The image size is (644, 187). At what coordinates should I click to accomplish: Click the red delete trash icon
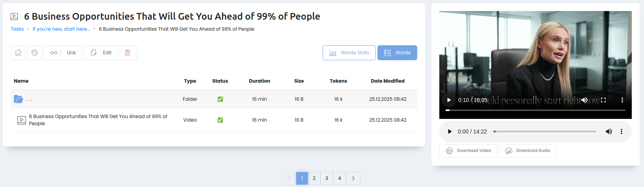[x=127, y=53]
